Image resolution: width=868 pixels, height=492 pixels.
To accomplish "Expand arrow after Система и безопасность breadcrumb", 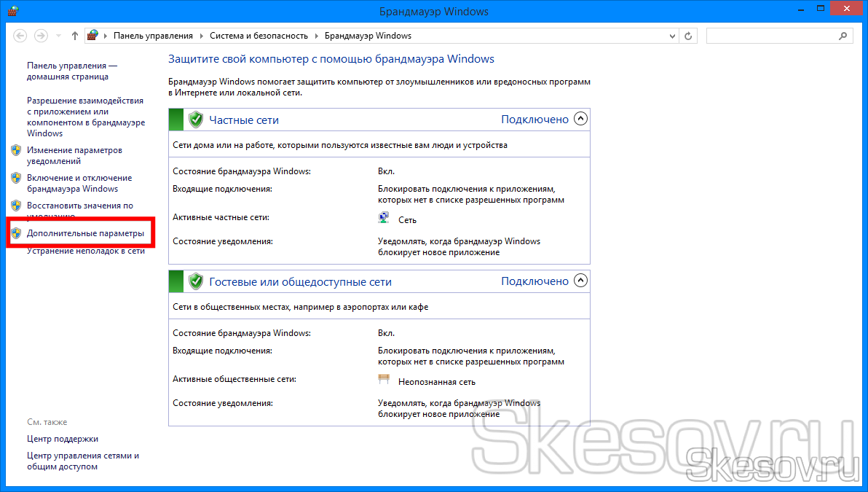I will pyautogui.click(x=317, y=36).
